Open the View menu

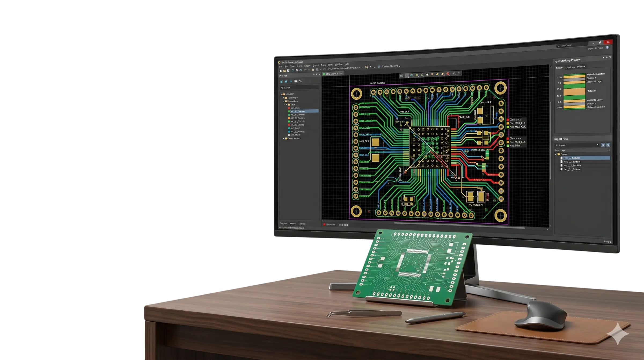[292, 66]
